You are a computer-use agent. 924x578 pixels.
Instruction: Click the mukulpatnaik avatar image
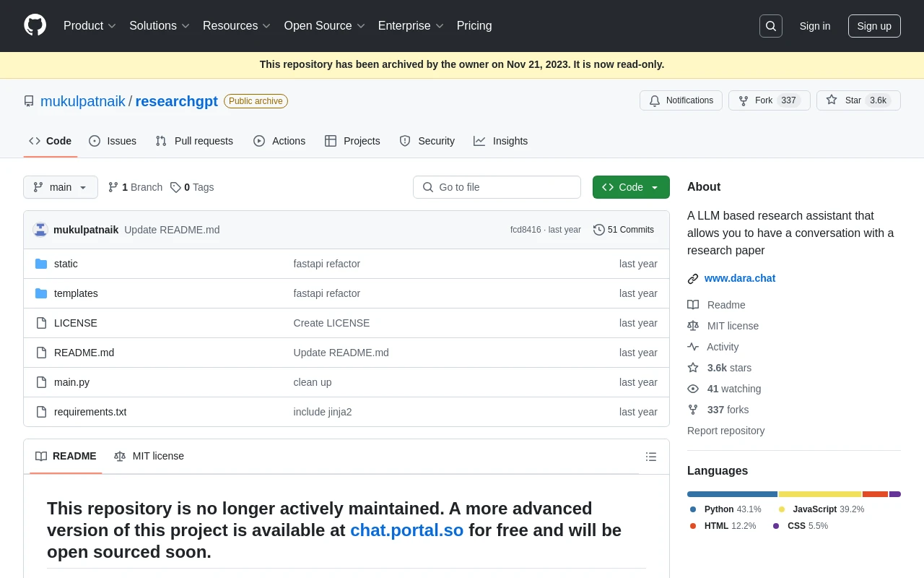(x=40, y=230)
